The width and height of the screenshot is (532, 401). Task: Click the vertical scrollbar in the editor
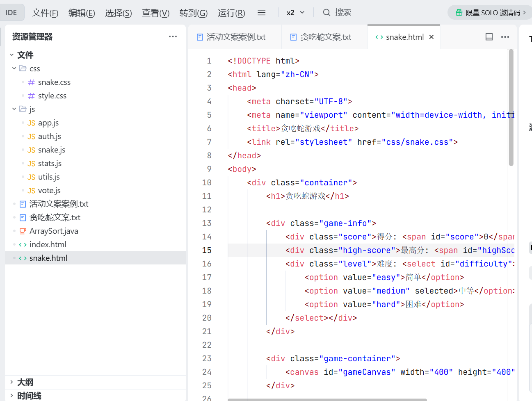pos(511,107)
